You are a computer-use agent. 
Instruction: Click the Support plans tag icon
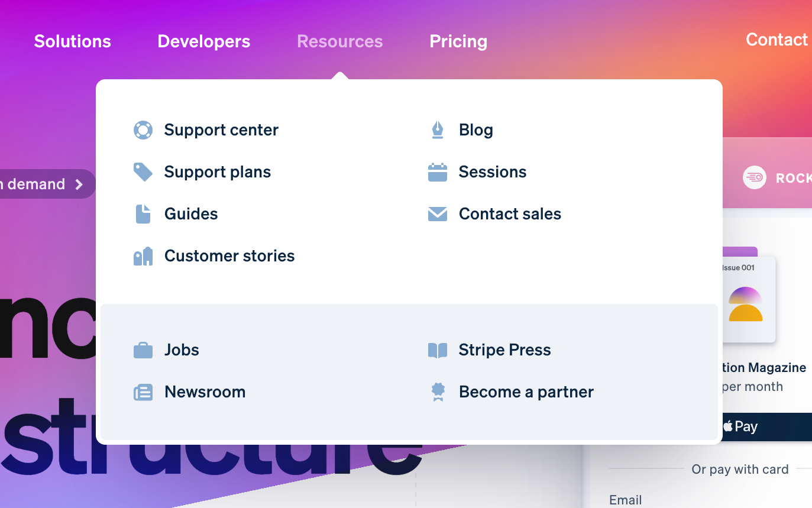(x=143, y=172)
